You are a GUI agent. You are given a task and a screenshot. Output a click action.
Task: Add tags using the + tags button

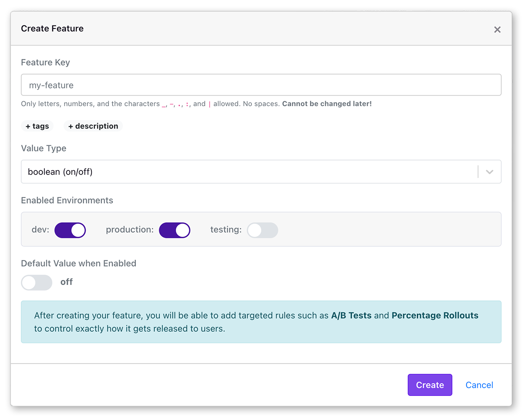[x=37, y=126]
